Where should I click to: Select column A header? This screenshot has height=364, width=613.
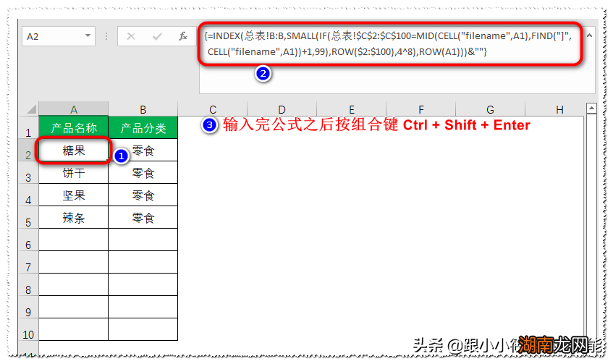tap(74, 109)
